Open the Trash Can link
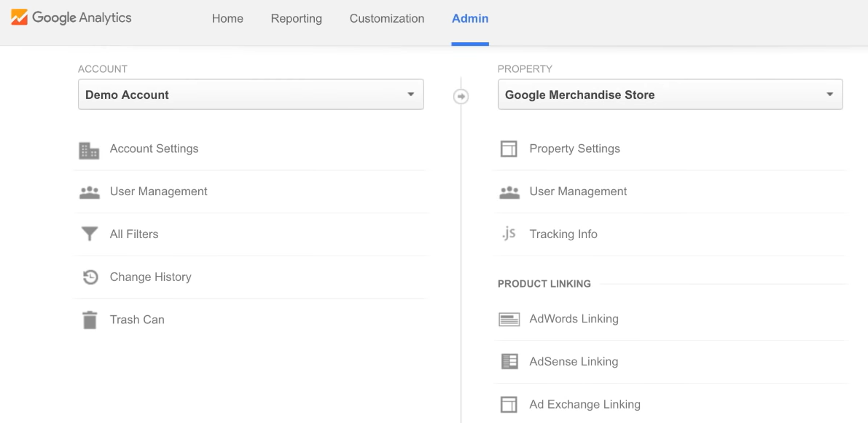Screen dimensions: 868x423 [x=137, y=320]
